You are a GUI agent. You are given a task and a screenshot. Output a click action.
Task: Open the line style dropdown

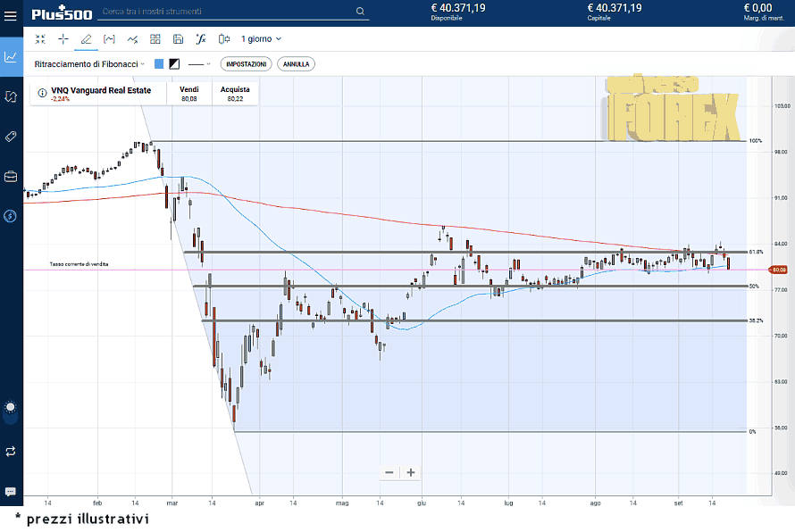[x=199, y=64]
